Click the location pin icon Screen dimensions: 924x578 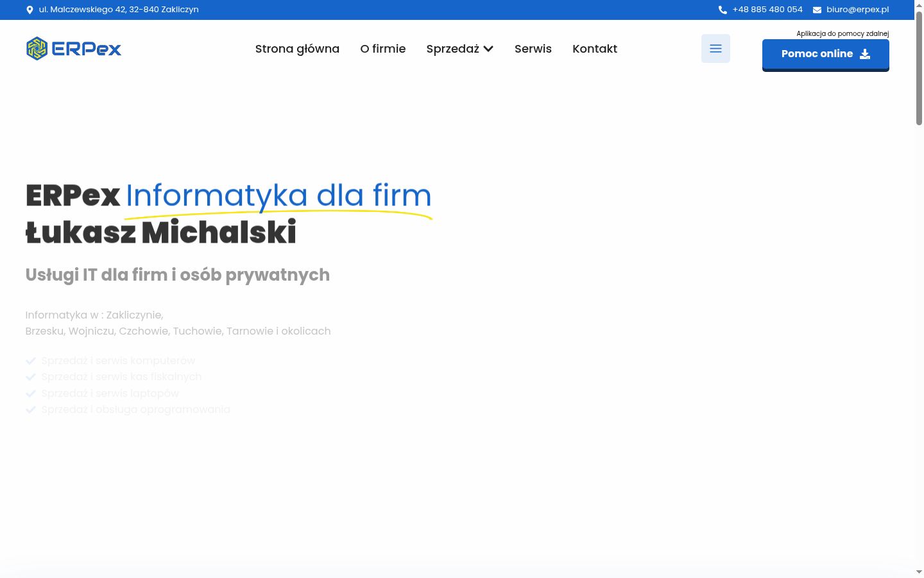(30, 10)
